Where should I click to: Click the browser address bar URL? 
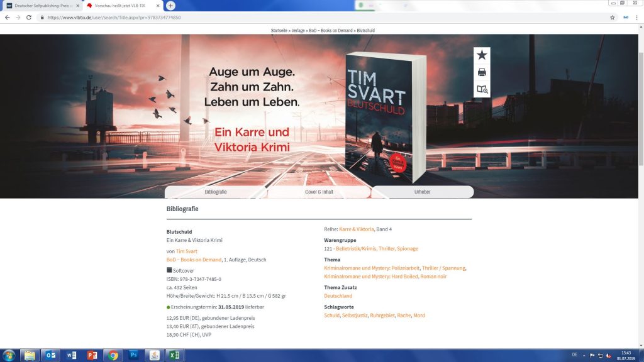pyautogui.click(x=114, y=18)
